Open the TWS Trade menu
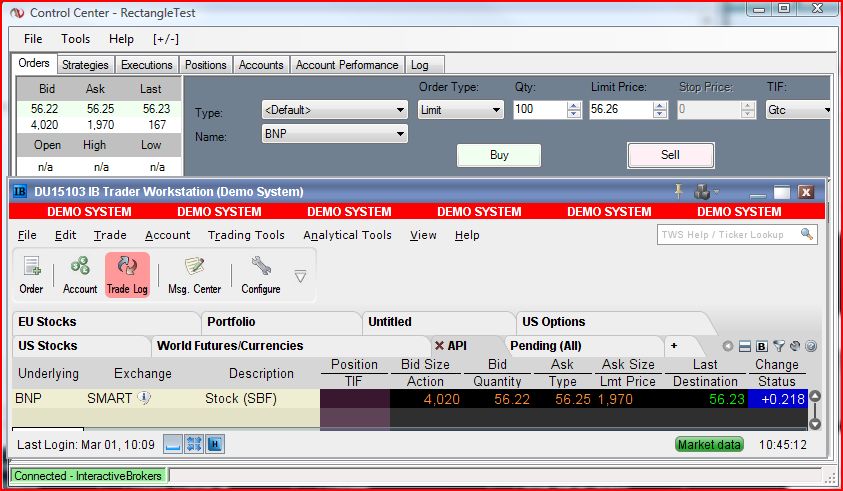Image resolution: width=843 pixels, height=491 pixels. click(110, 235)
